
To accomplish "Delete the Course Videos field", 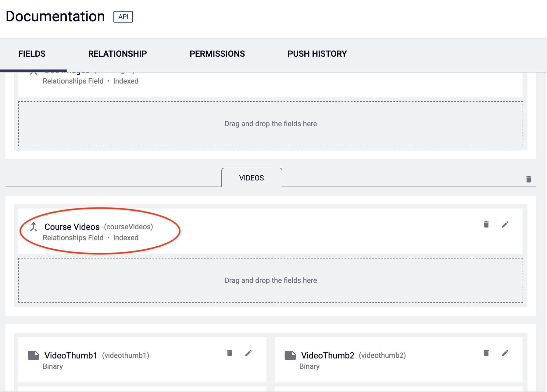I will pos(486,225).
